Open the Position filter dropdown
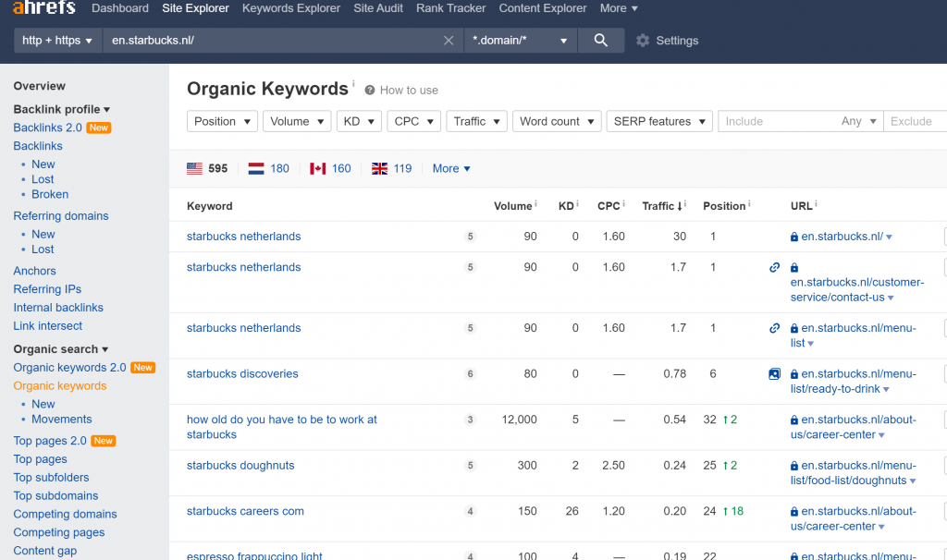Image resolution: width=947 pixels, height=560 pixels. [x=222, y=121]
